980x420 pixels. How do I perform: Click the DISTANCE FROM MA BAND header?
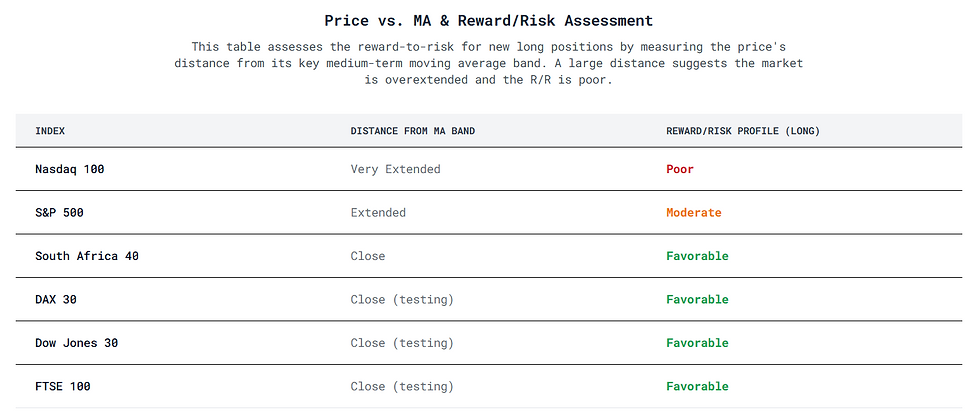click(412, 131)
